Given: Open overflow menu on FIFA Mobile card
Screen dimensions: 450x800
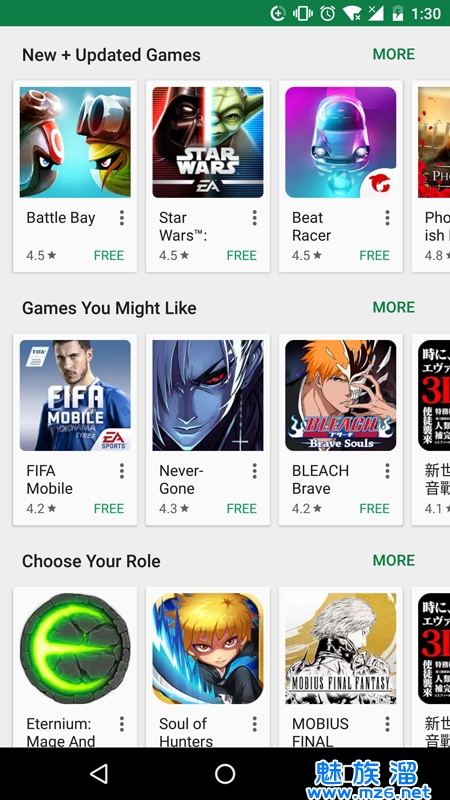Looking at the screenshot, I should (x=121, y=471).
